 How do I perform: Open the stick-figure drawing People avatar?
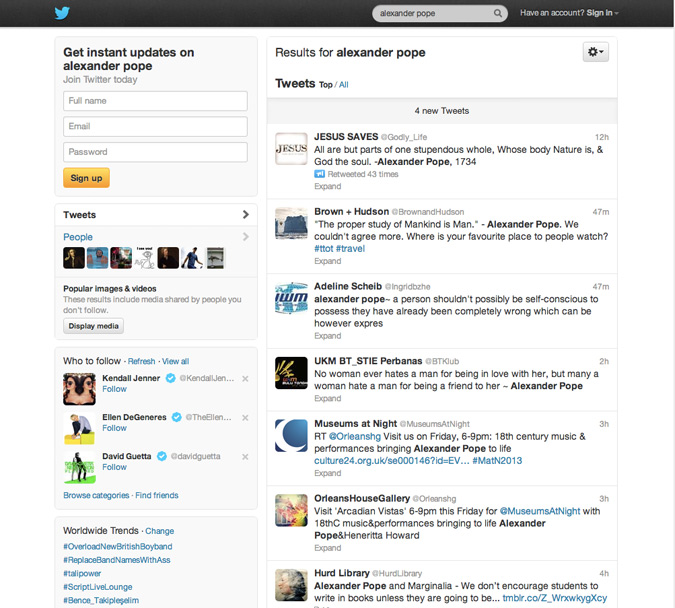pos(145,258)
